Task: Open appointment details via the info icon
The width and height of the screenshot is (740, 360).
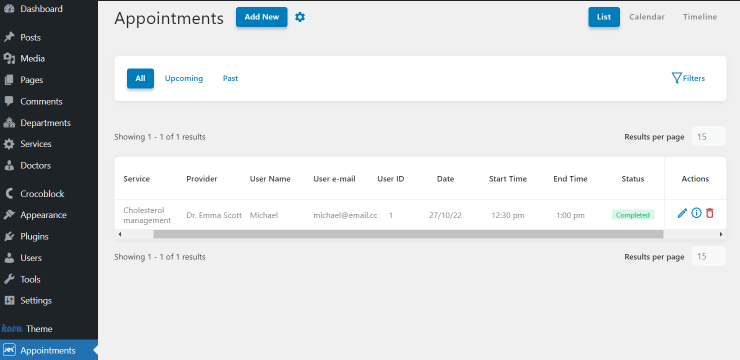Action: point(696,213)
